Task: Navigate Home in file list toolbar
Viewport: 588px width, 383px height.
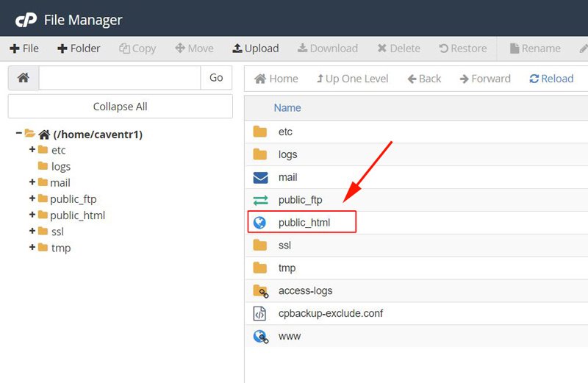Action: 276,79
